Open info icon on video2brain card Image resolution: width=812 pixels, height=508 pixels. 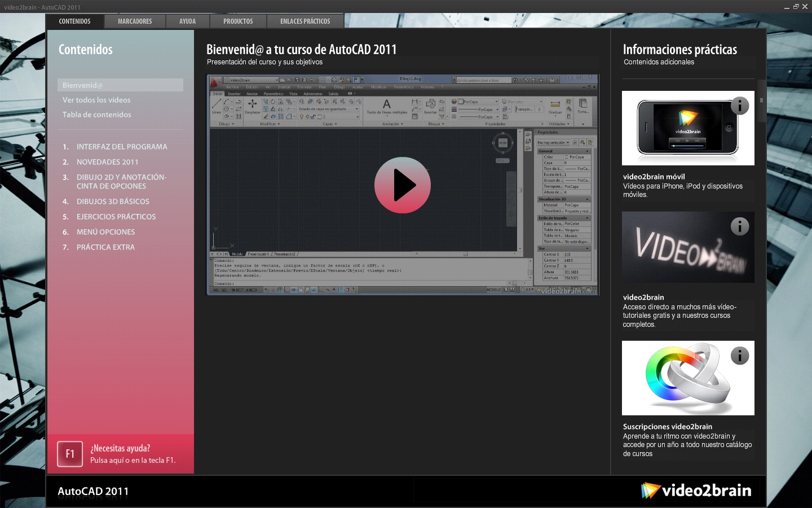click(740, 226)
